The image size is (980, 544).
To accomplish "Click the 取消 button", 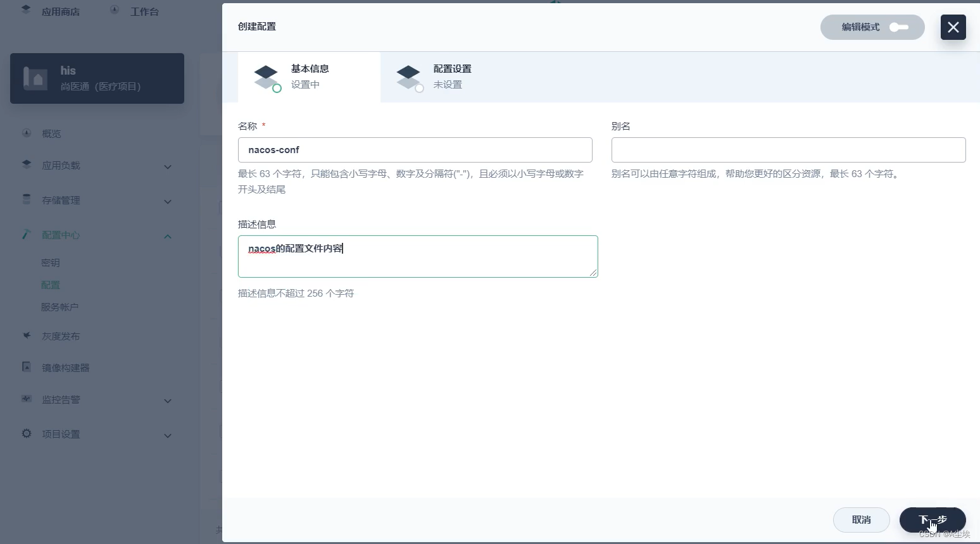I will click(862, 520).
